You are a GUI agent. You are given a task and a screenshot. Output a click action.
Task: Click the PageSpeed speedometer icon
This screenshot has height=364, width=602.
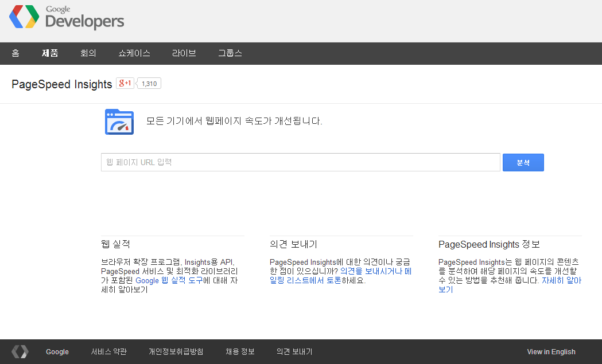pos(119,122)
